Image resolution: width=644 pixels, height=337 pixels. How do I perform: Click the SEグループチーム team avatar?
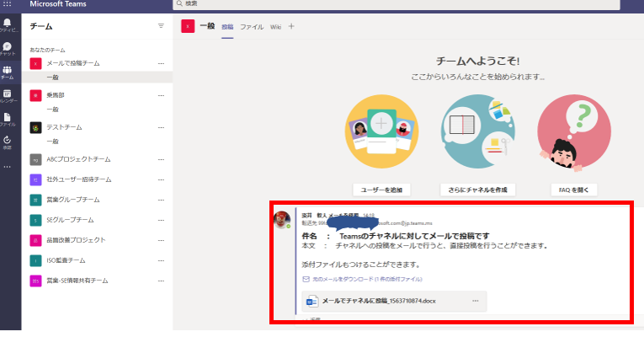35,220
